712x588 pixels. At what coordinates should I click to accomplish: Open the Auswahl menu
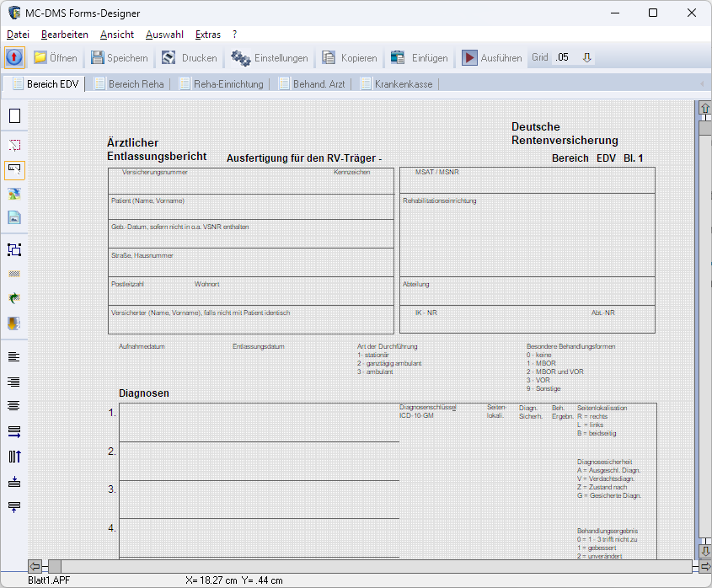coord(164,35)
